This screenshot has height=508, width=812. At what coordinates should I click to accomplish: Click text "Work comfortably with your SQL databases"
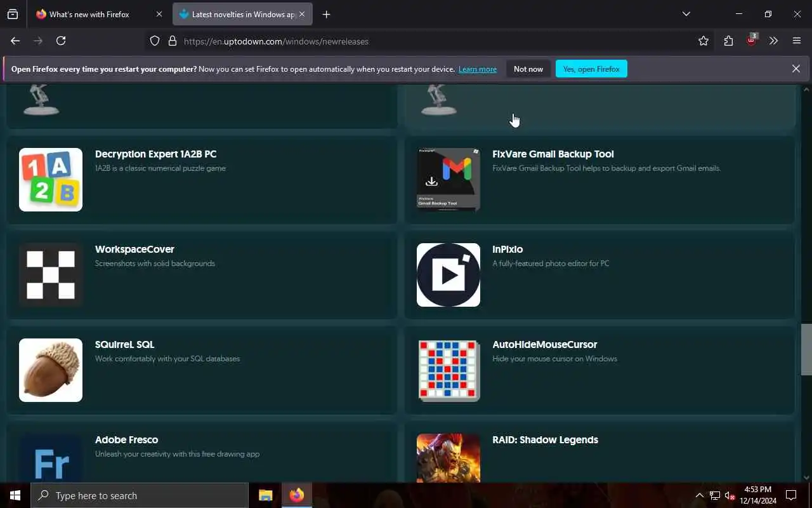167,359
